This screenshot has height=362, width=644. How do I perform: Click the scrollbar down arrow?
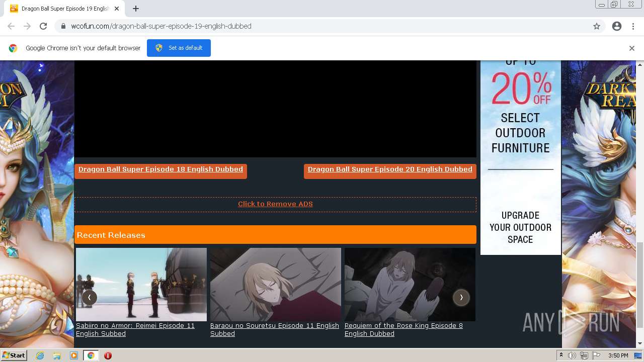pyautogui.click(x=640, y=344)
